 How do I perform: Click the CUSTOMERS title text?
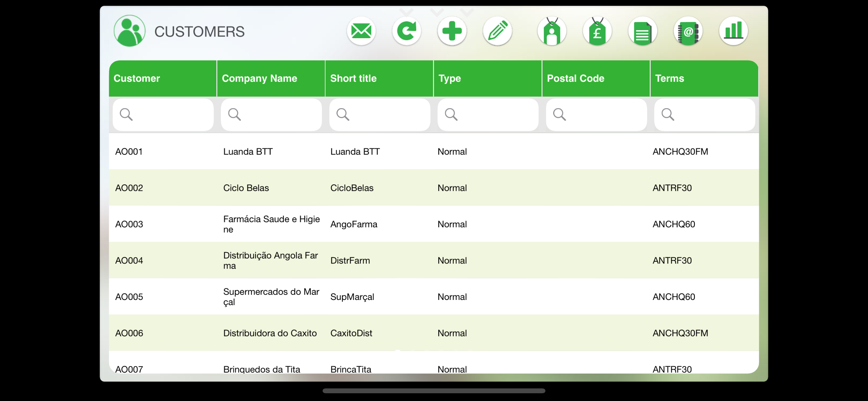click(x=199, y=32)
